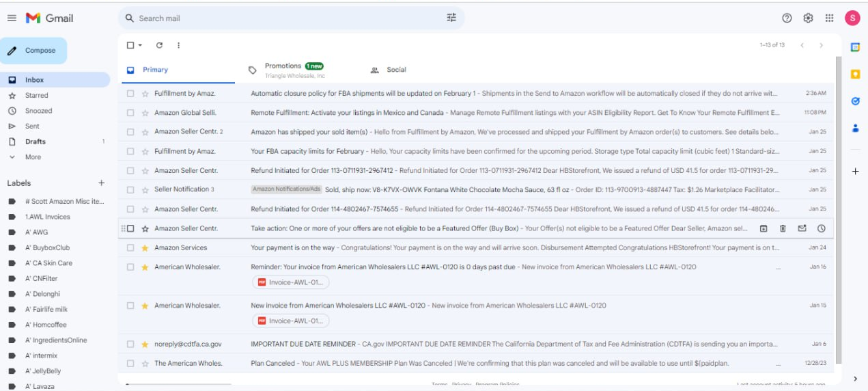Screen dimensions: 868x391
Task: Open the Sent folder
Action: [x=55, y=126]
